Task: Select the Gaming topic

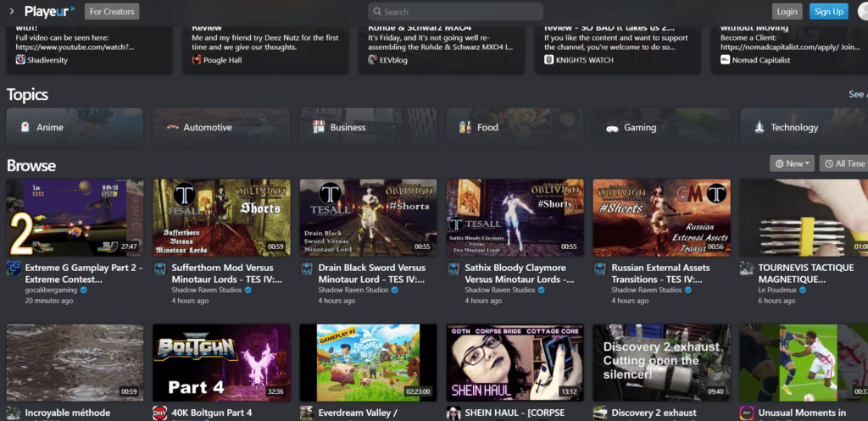Action: [x=661, y=127]
